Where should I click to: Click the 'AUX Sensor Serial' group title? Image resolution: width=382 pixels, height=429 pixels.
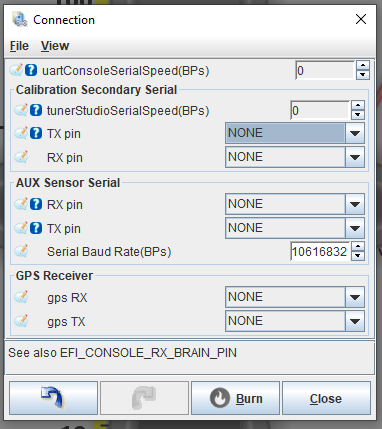click(68, 183)
